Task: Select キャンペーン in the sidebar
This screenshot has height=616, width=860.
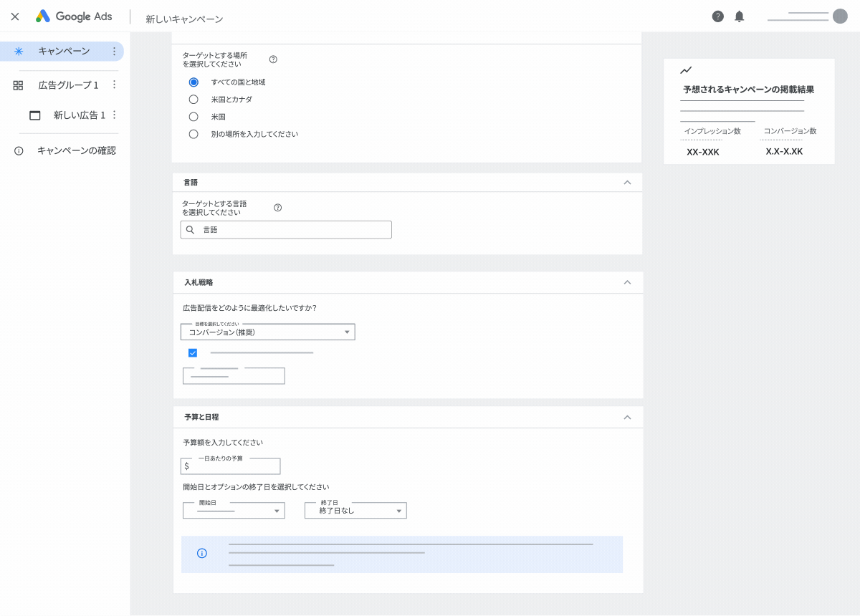Action: 62,51
